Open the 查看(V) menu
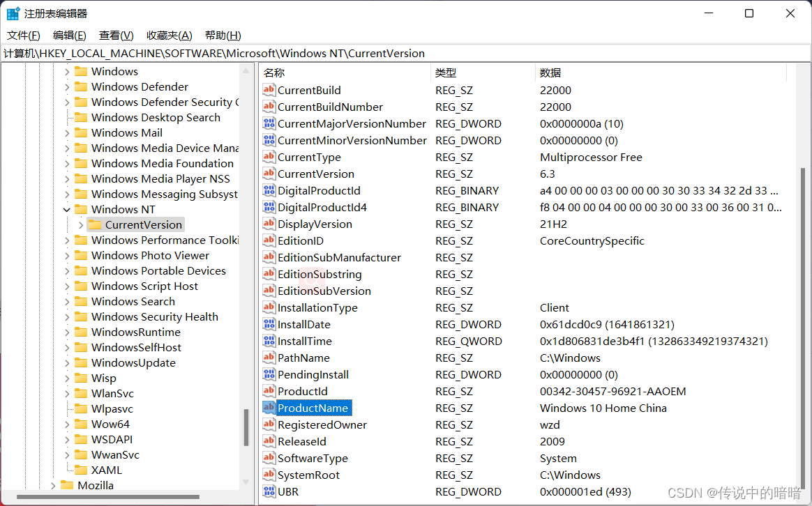Screen dimensions: 812x506 click(116, 35)
